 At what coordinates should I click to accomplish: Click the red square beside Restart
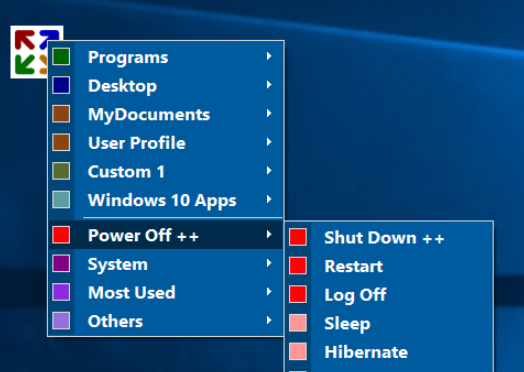click(x=298, y=266)
